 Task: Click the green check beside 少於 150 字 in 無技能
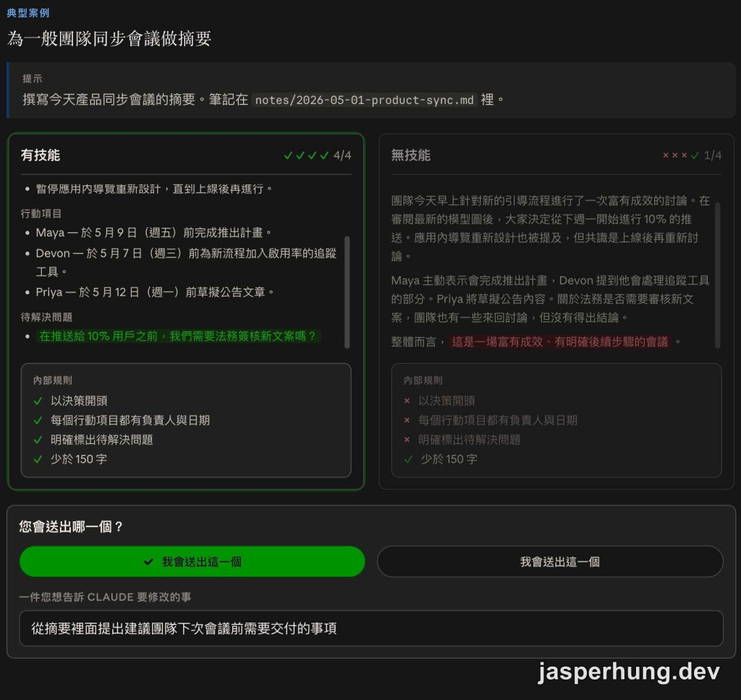[408, 459]
